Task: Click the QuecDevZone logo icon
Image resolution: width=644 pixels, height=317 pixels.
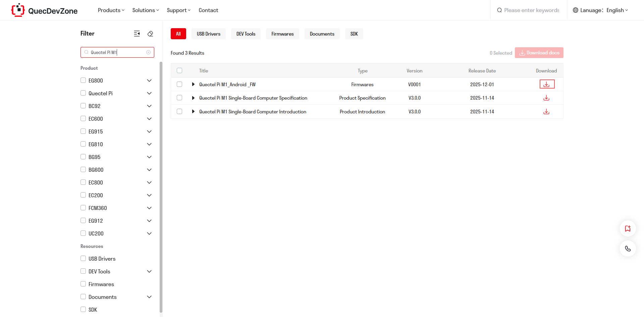Action: tap(18, 10)
